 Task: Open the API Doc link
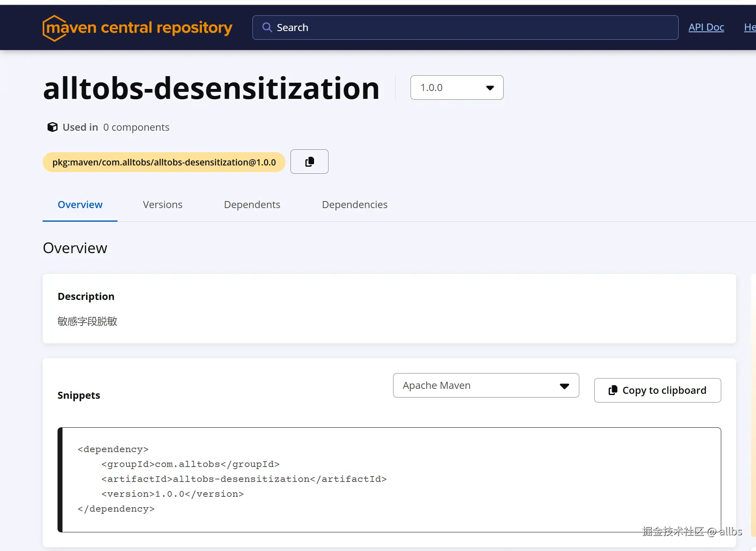tap(706, 27)
